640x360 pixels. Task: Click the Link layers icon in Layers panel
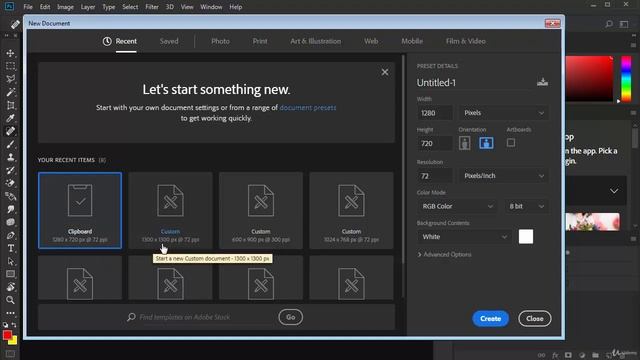541,355
